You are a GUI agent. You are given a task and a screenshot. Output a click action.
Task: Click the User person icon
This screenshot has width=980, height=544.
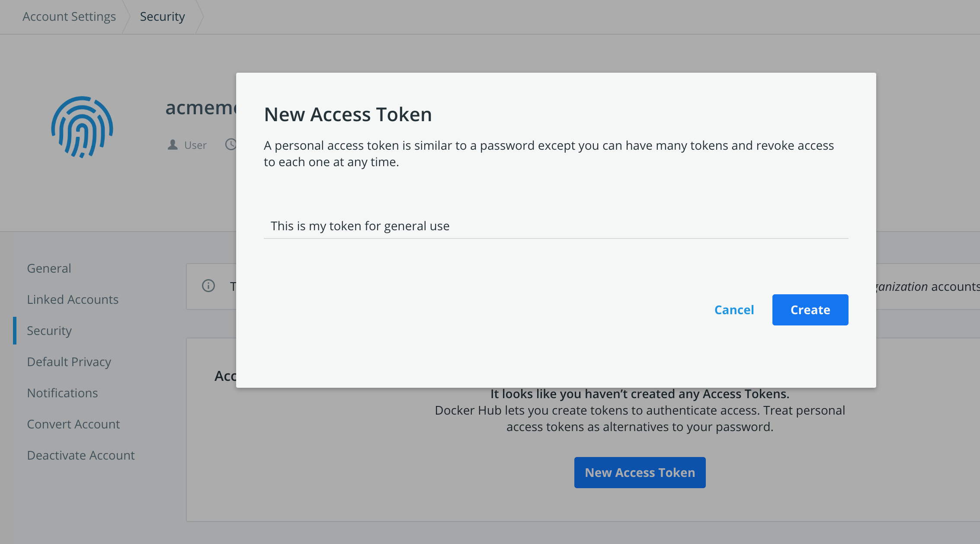(173, 145)
